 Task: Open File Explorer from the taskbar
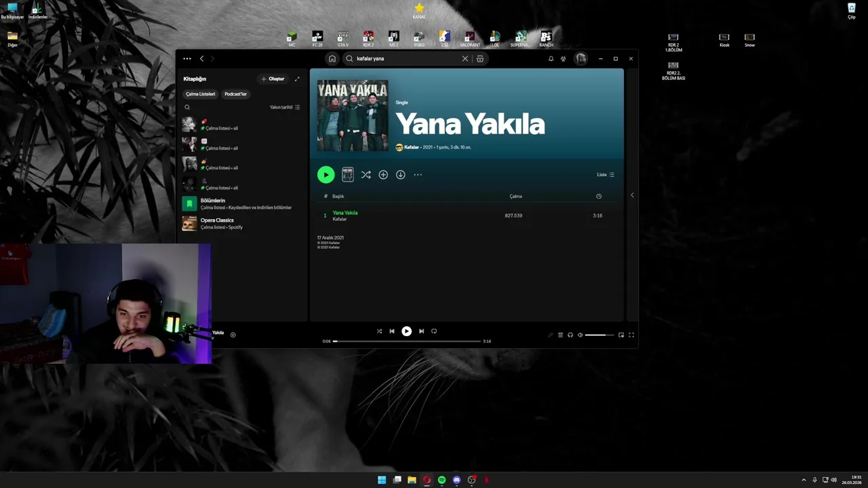coord(412,480)
